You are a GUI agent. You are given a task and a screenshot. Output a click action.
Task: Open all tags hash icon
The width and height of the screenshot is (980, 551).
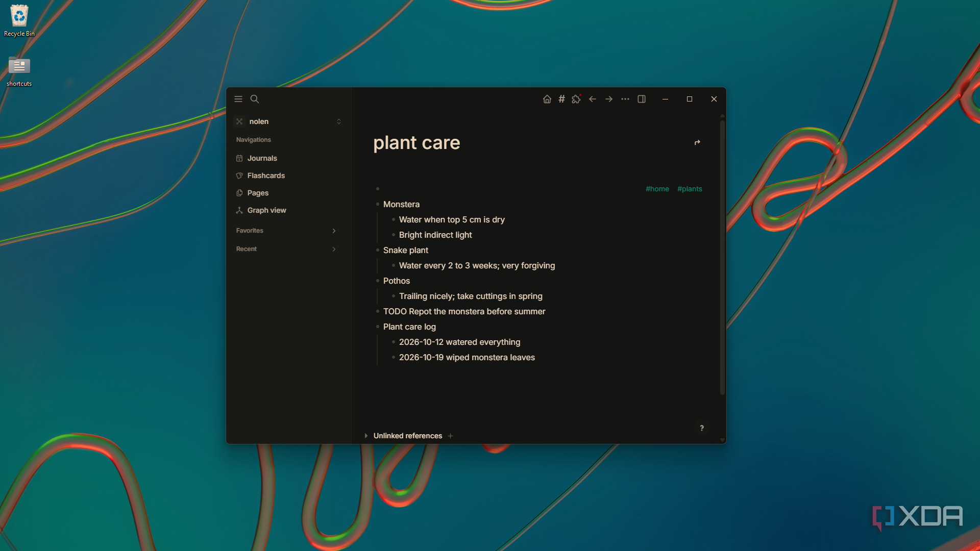point(561,99)
